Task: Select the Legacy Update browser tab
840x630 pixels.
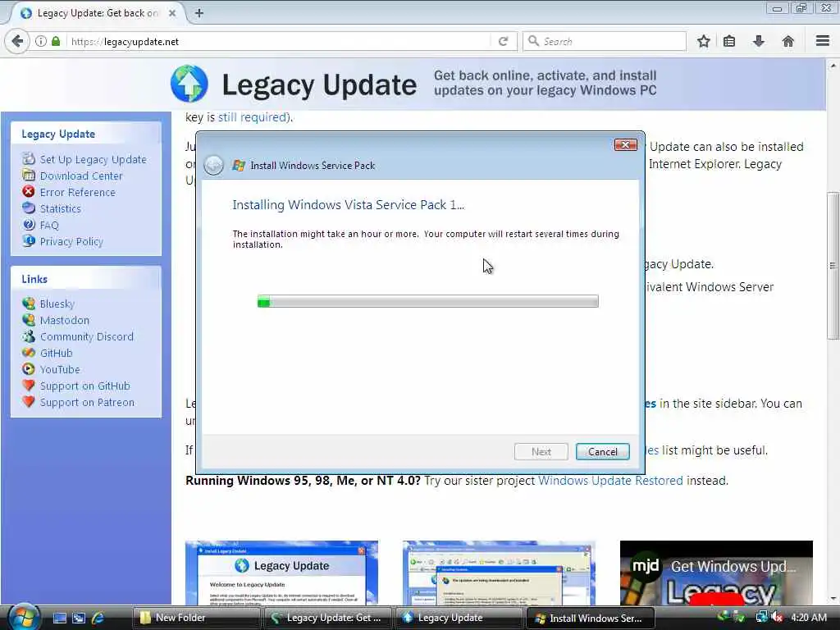Action: pyautogui.click(x=97, y=13)
